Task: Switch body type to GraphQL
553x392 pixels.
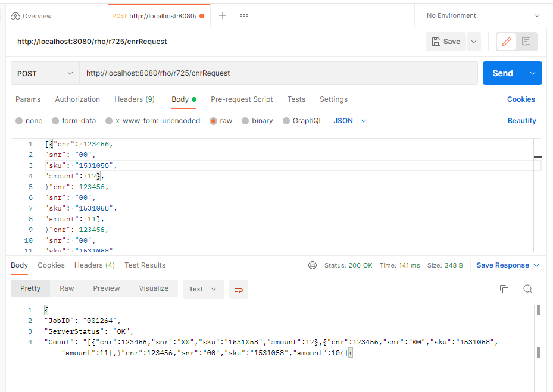Action: click(303, 120)
